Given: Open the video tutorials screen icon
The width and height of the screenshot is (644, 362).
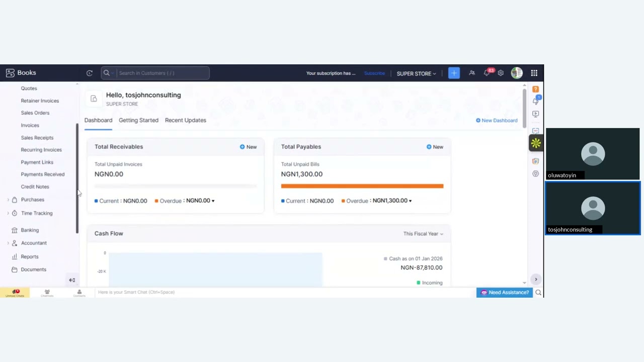Looking at the screenshot, I should pyautogui.click(x=535, y=114).
